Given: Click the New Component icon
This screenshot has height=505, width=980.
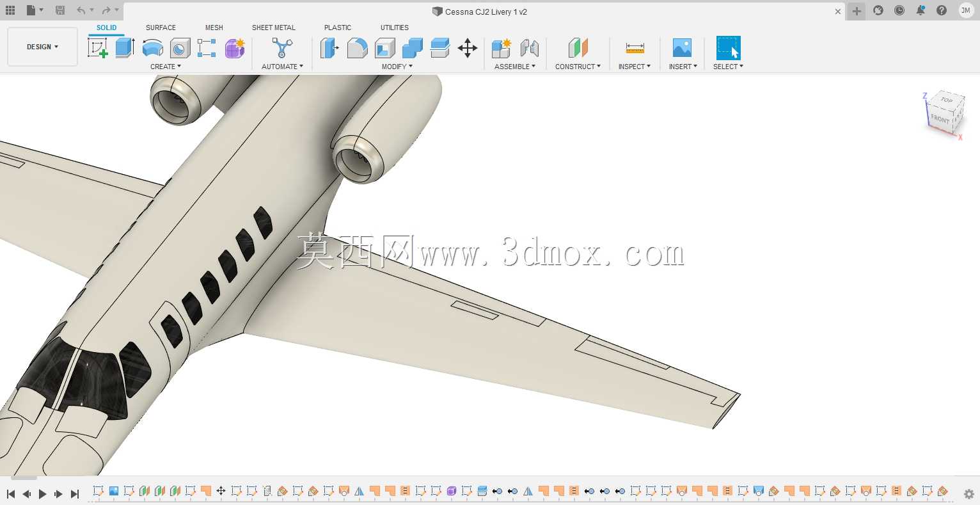Looking at the screenshot, I should click(502, 48).
